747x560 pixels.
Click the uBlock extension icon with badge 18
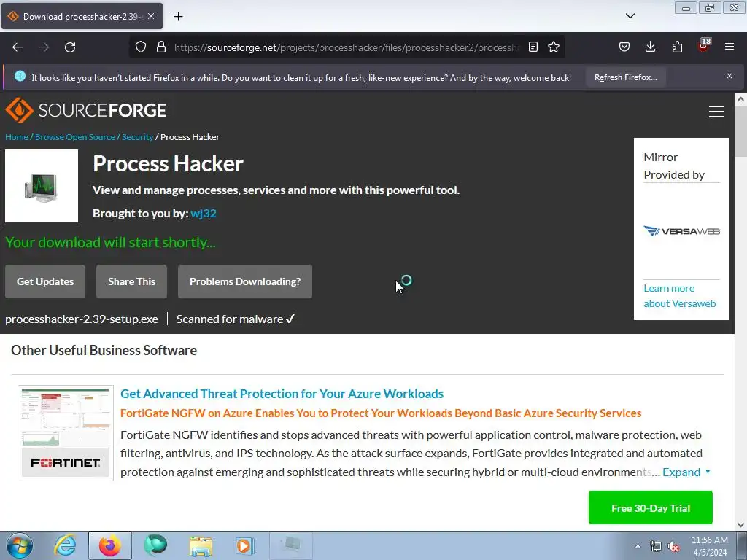pos(704,46)
